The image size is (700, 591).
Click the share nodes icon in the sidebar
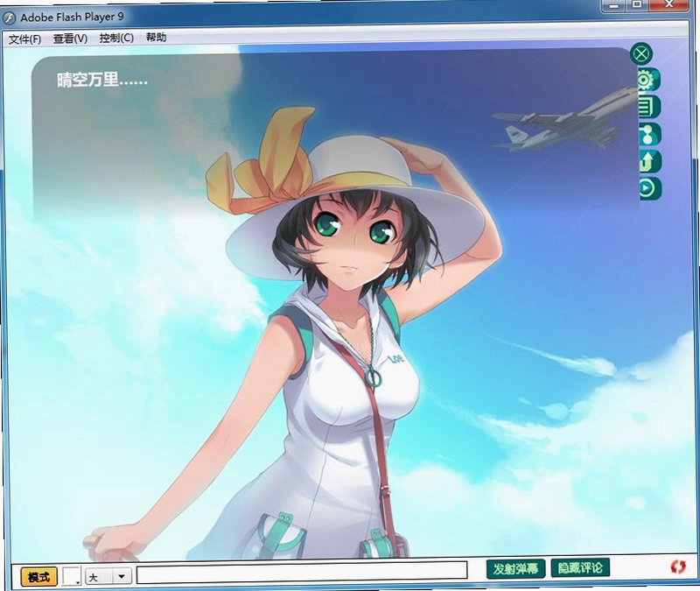pyautogui.click(x=650, y=134)
